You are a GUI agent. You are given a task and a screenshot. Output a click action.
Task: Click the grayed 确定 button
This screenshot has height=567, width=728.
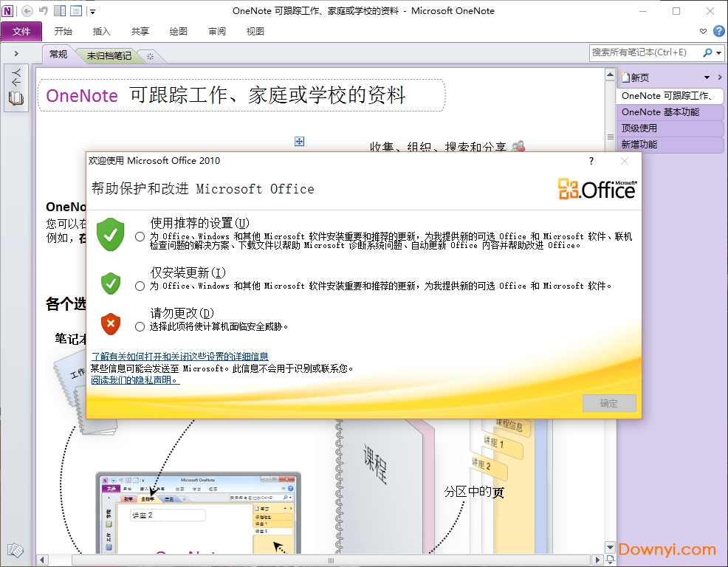click(609, 403)
